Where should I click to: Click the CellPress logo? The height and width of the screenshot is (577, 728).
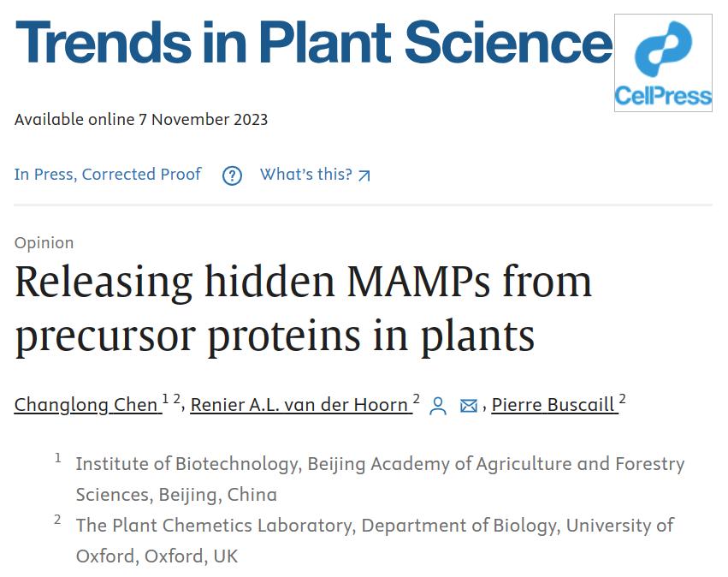click(663, 62)
